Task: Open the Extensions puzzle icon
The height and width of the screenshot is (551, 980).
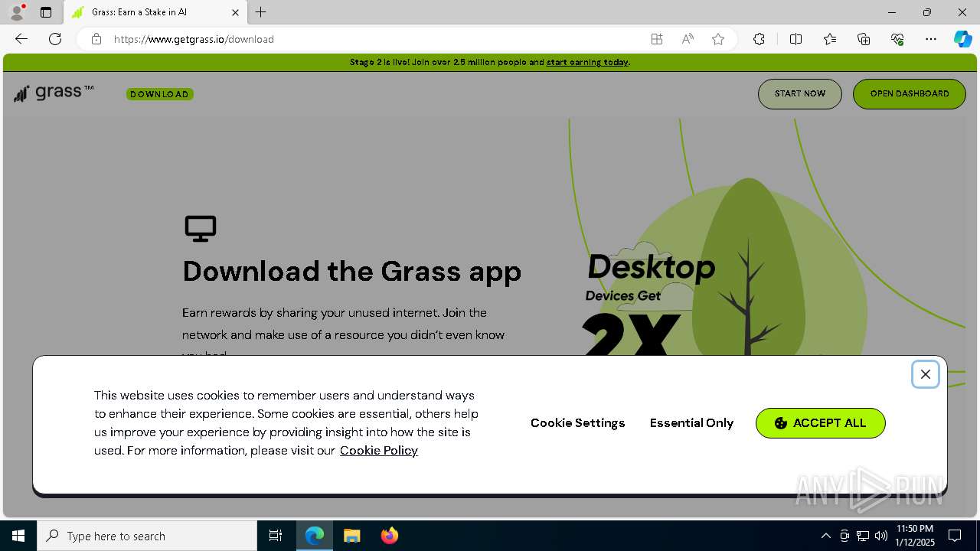Action: click(759, 39)
